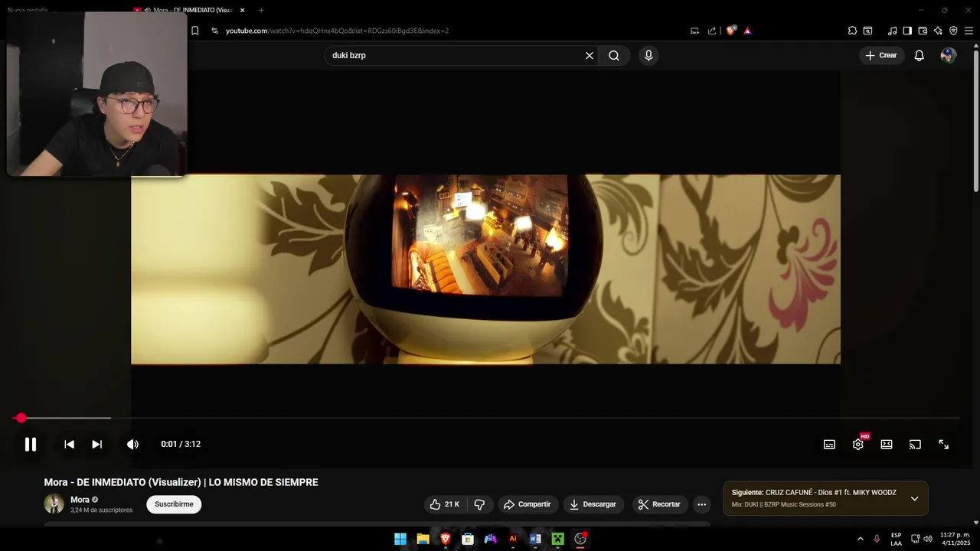Open the browser hamburger main menu

(969, 31)
